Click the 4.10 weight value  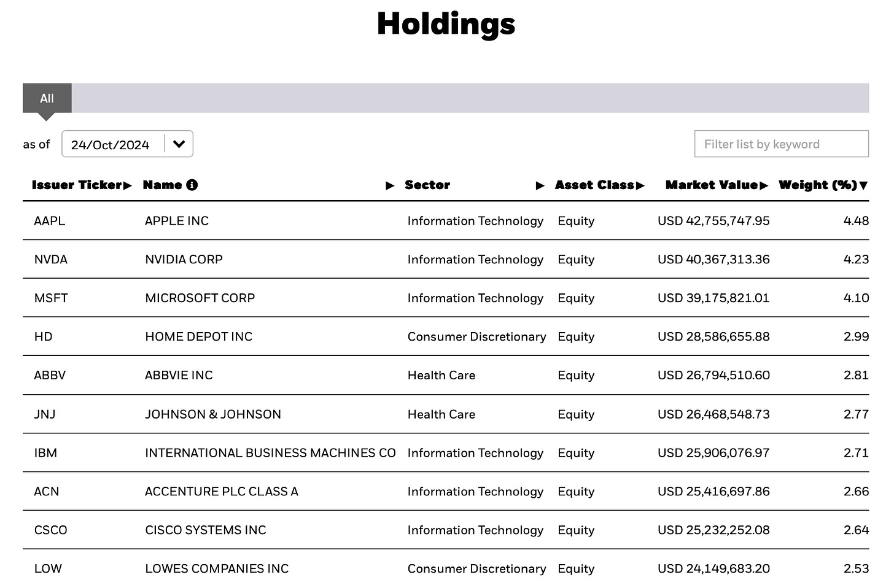pos(856,298)
